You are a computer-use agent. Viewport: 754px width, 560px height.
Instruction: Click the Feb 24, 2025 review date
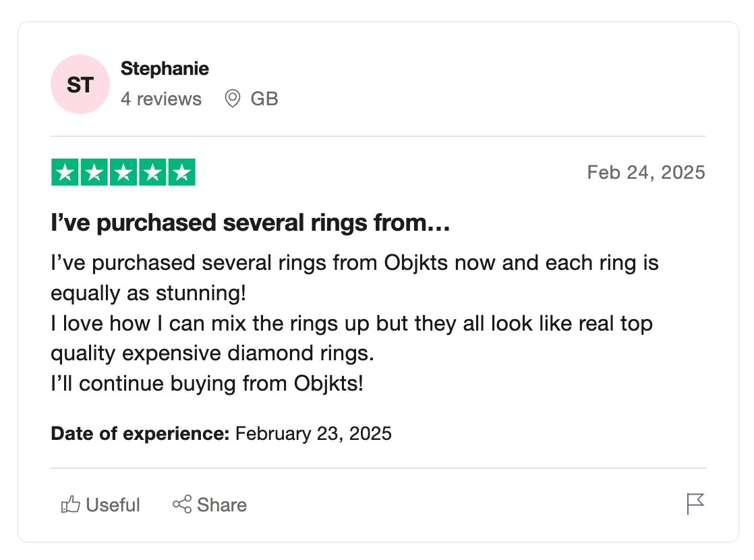[645, 173]
